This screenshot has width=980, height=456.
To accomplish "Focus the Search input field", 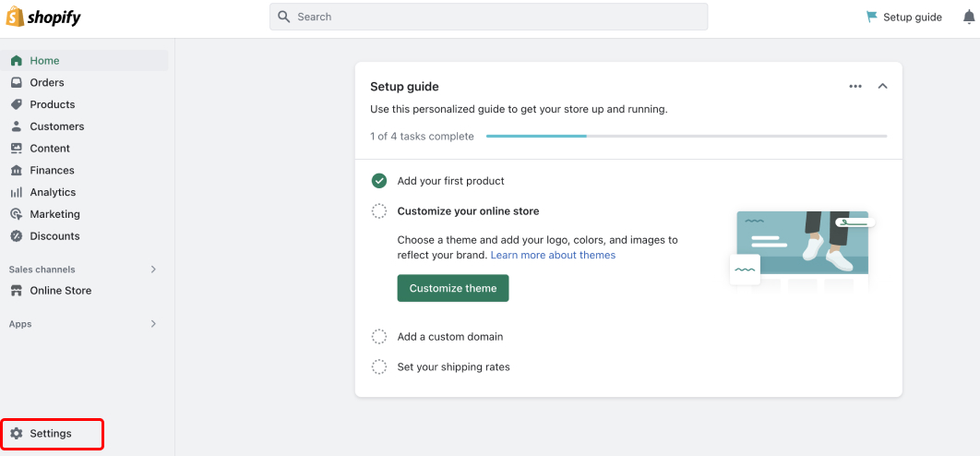I will 489,17.
